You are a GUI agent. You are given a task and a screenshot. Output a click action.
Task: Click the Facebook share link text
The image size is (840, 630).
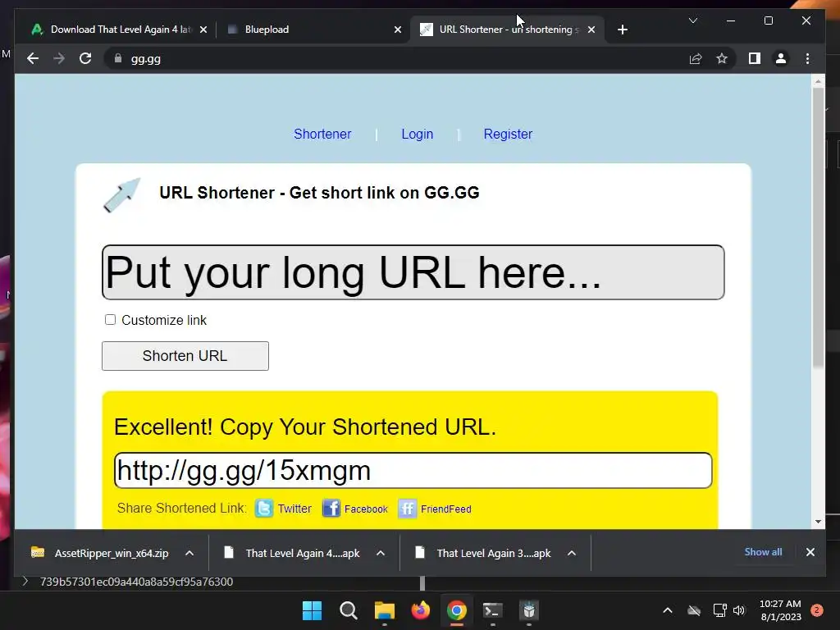[366, 509]
